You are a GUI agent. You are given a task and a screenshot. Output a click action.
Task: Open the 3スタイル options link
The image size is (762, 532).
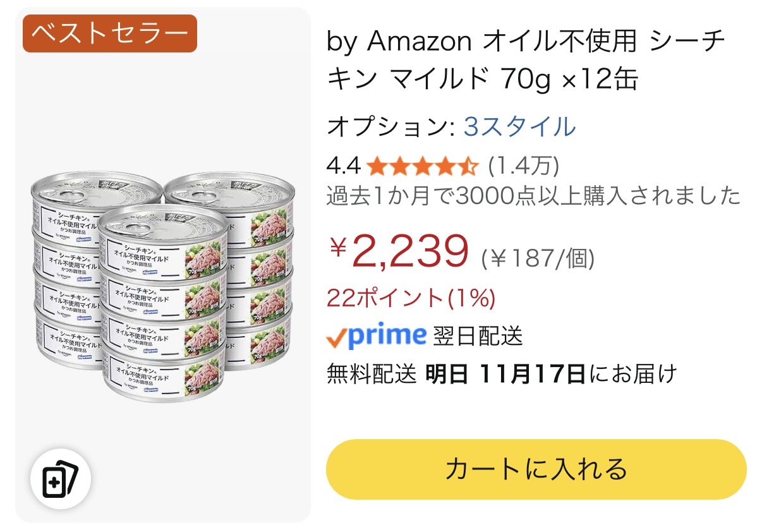pyautogui.click(x=519, y=127)
